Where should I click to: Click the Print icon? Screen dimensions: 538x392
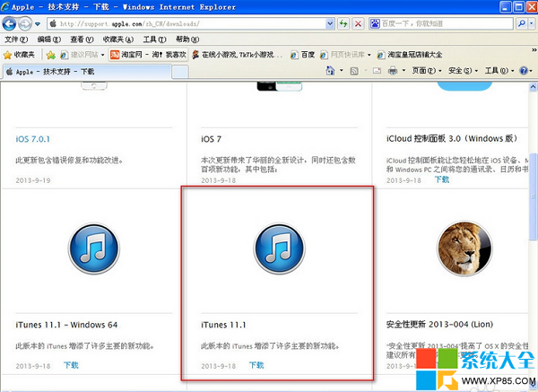393,71
